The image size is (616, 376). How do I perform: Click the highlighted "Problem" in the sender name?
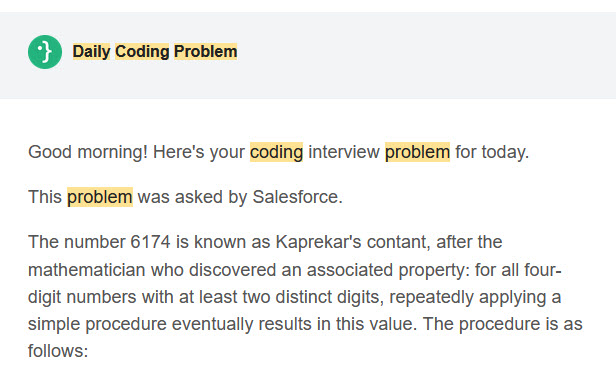pos(205,51)
